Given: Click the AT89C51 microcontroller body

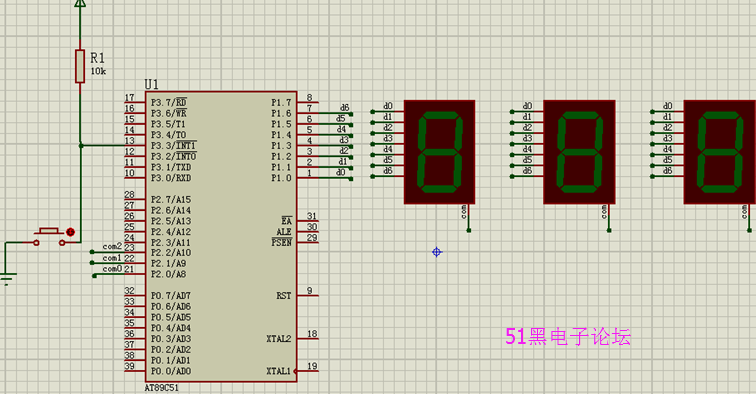Looking at the screenshot, I should pos(221,236).
